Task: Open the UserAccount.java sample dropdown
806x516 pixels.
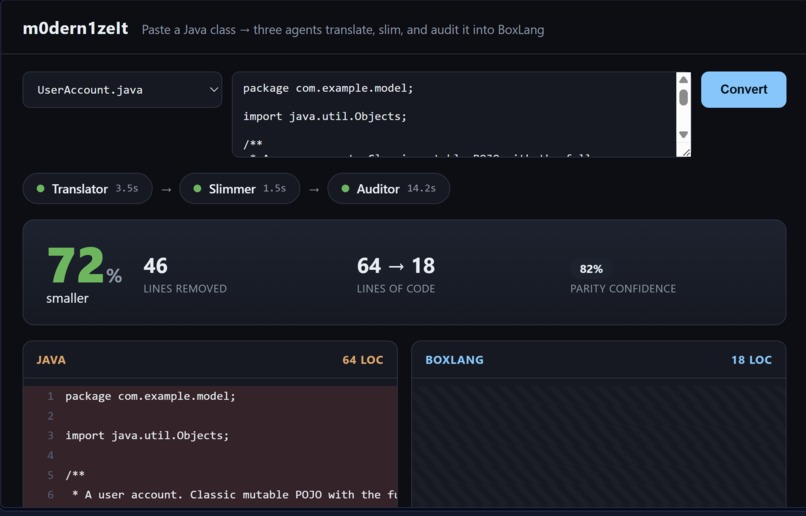Action: 122,90
